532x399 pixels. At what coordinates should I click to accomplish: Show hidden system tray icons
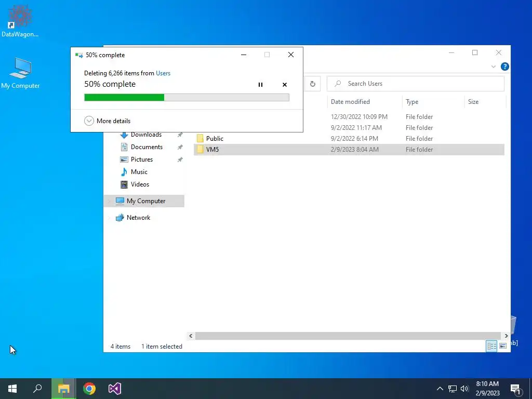coord(440,389)
